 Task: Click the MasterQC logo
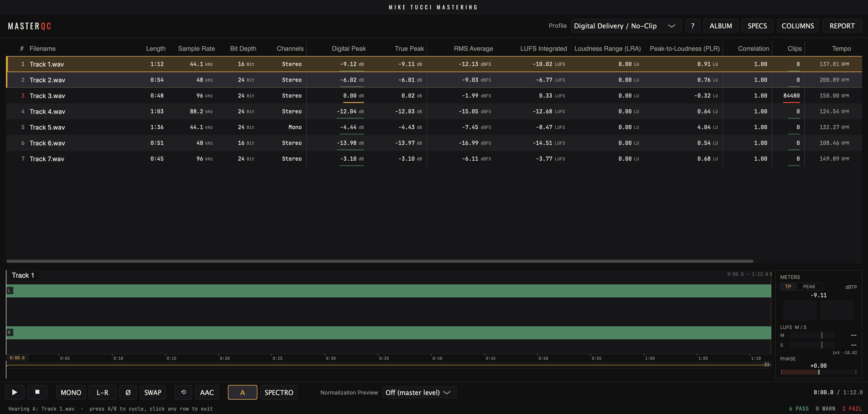coord(30,26)
